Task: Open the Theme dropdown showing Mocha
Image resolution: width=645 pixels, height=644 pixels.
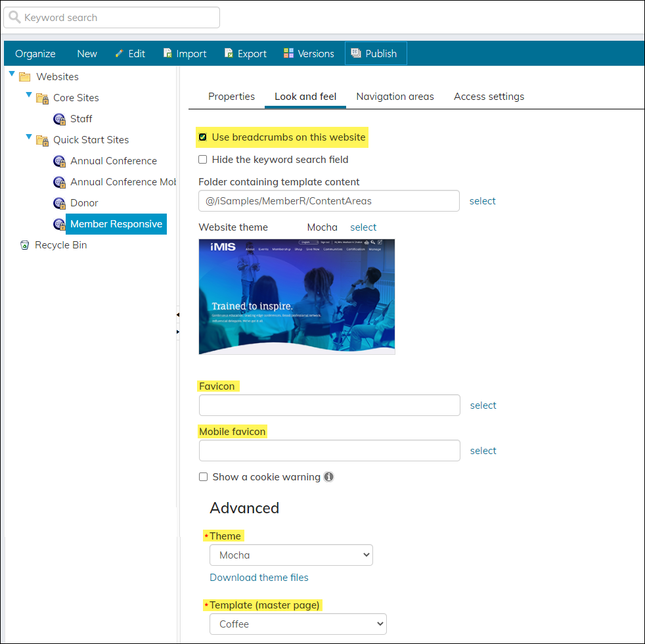Action: 291,555
